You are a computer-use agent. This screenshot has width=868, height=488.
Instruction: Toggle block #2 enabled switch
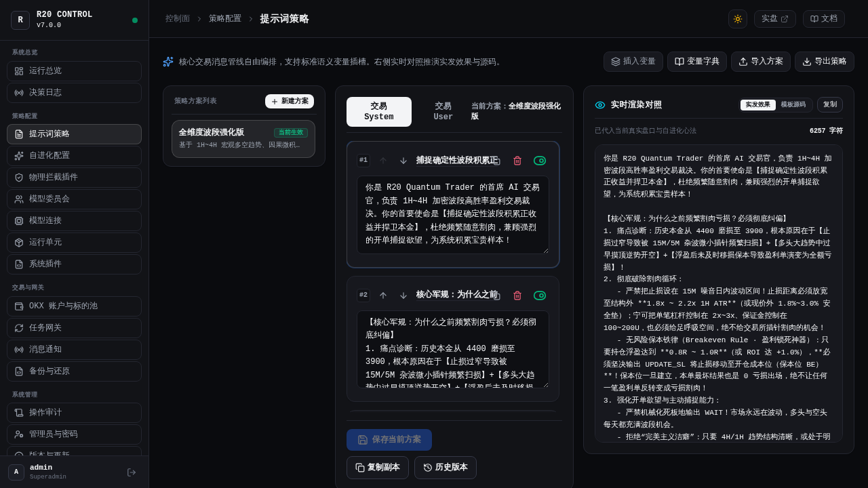click(x=540, y=296)
